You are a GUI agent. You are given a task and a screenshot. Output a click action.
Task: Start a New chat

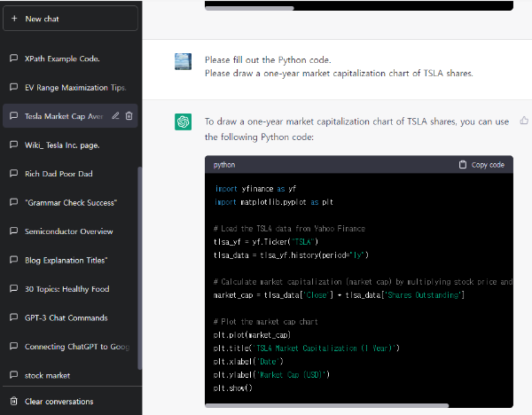(x=70, y=19)
